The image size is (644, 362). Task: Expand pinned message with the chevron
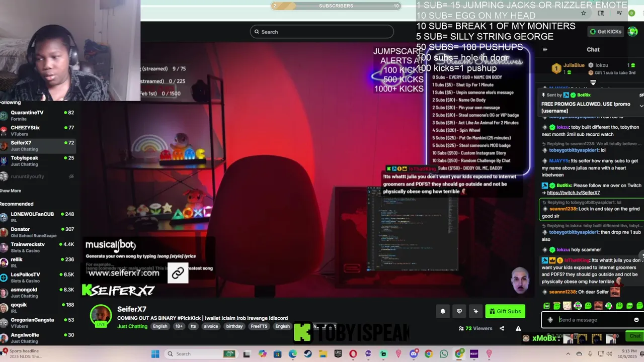(x=641, y=106)
